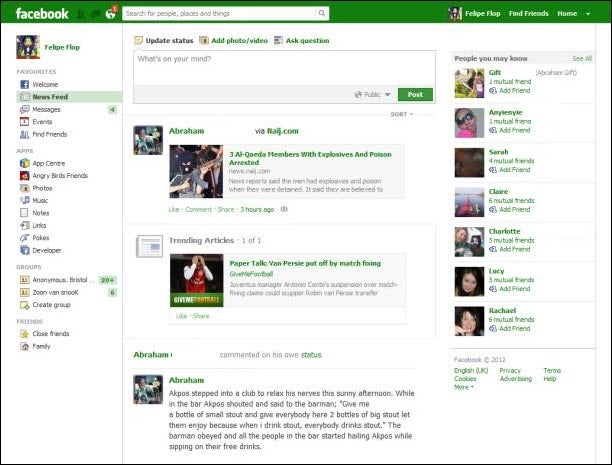Click the search magnifier icon
This screenshot has width=612, height=465.
[x=322, y=13]
